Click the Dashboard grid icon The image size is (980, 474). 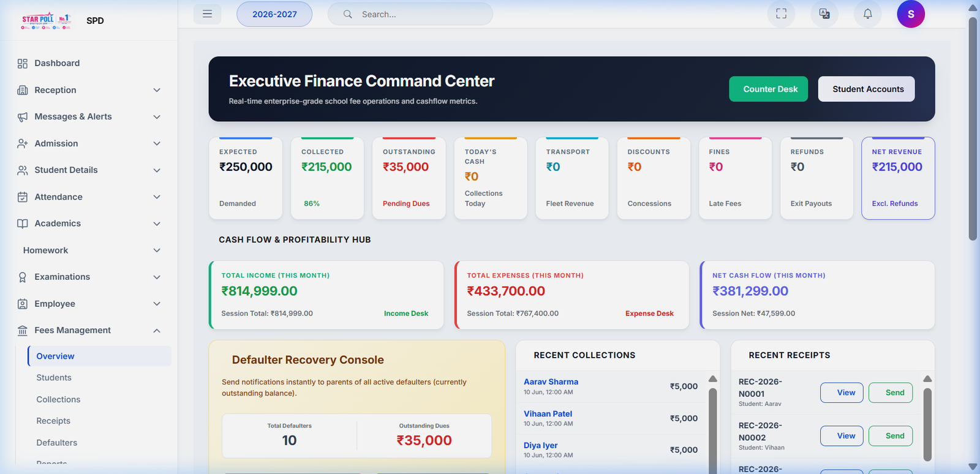point(23,63)
